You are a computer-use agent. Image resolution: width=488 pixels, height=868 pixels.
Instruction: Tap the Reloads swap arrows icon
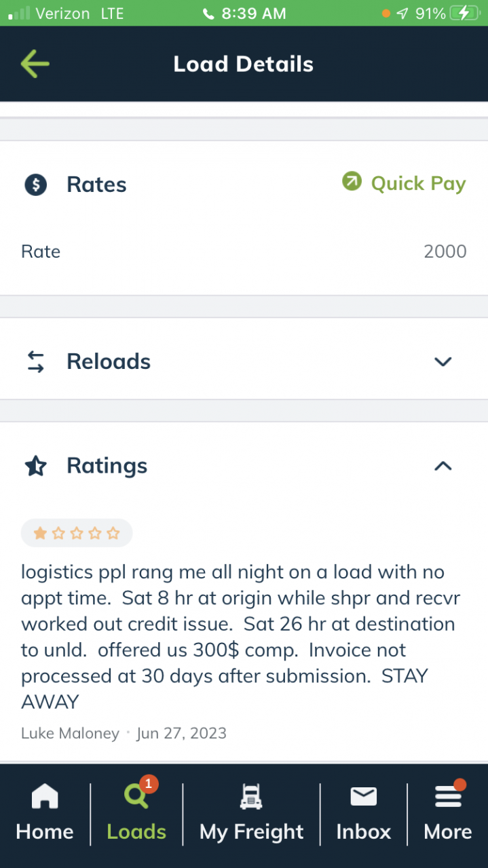pos(35,361)
